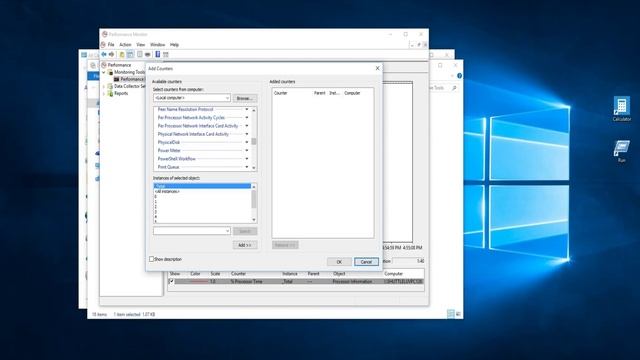Click the Performance root icon in tree
Image resolution: width=640 pixels, height=360 pixels.
[x=104, y=65]
